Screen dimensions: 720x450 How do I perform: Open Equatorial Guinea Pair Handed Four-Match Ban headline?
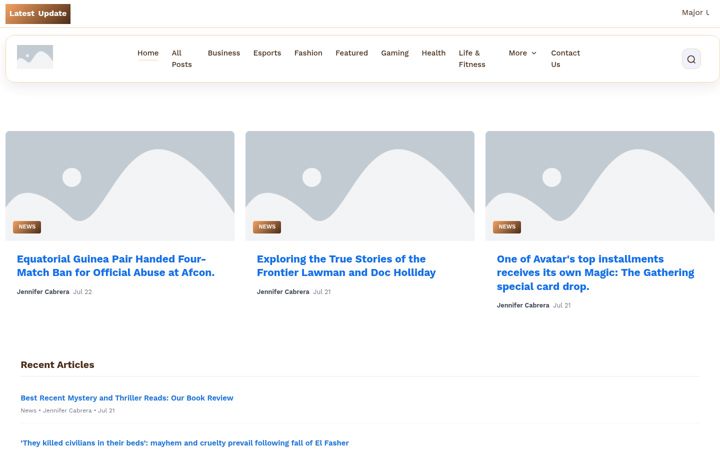point(116,266)
